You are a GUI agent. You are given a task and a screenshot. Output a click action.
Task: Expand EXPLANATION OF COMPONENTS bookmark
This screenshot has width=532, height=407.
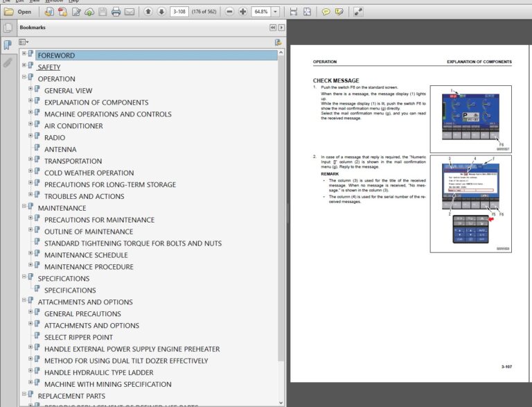pyautogui.click(x=30, y=101)
